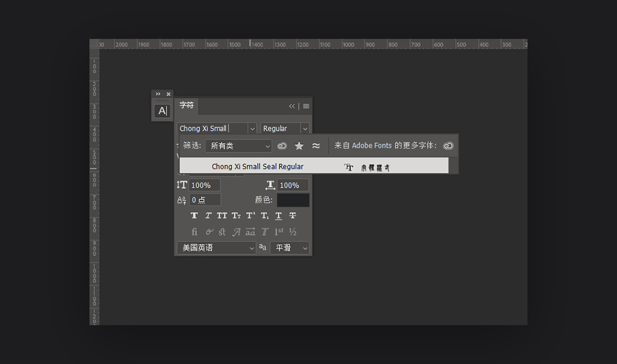Screen dimensions: 617x364
Task: Open the anti-aliasing method dropdown
Action: pos(289,248)
